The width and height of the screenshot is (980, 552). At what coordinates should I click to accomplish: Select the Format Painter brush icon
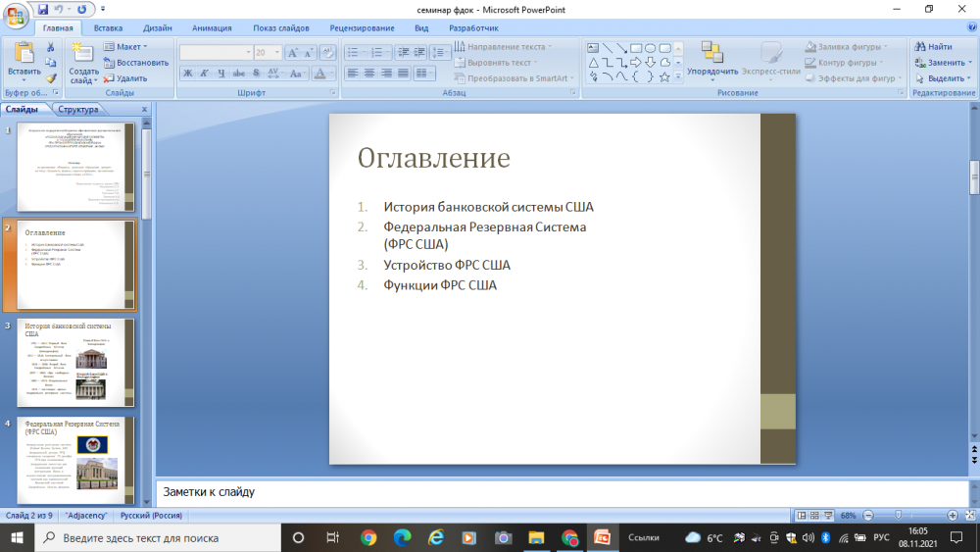pos(51,78)
